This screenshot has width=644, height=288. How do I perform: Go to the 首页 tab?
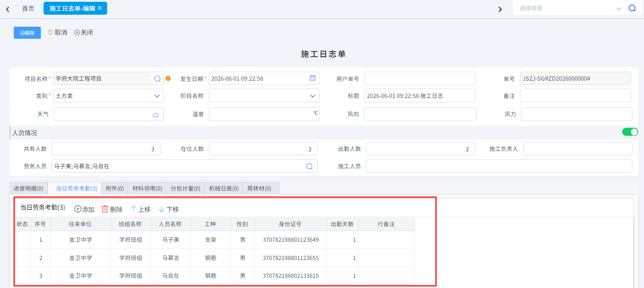pos(28,8)
